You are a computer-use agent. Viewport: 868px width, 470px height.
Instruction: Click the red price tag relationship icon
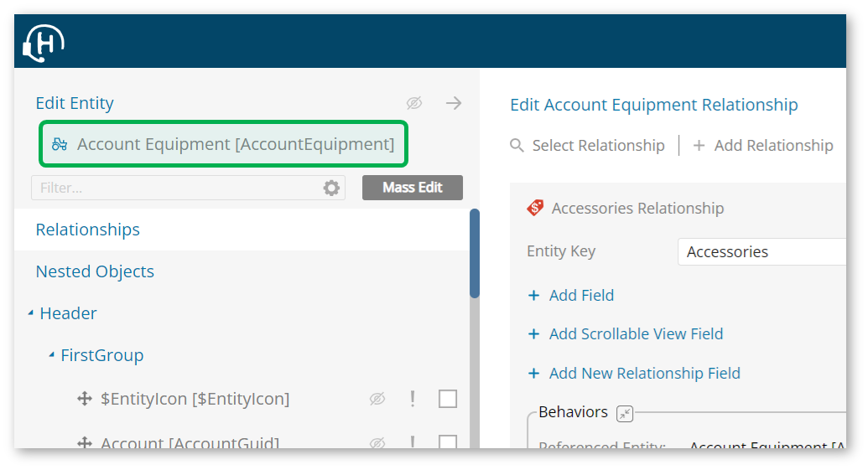point(535,208)
